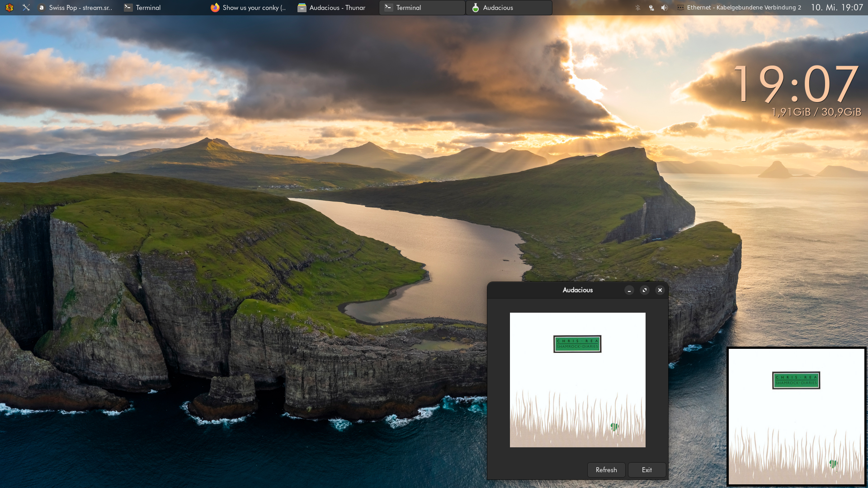This screenshot has height=488, width=868.
Task: Click the crossed tools panel icon
Action: coord(26,8)
